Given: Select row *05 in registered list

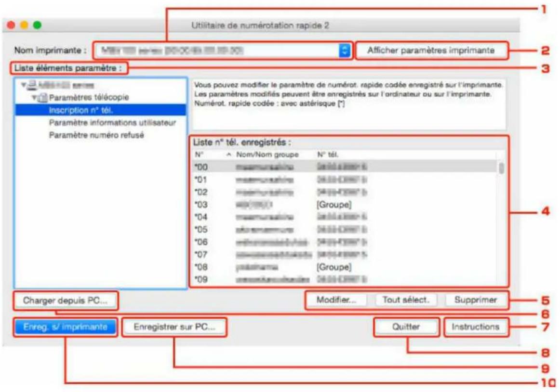Looking at the screenshot, I should pyautogui.click(x=344, y=230).
